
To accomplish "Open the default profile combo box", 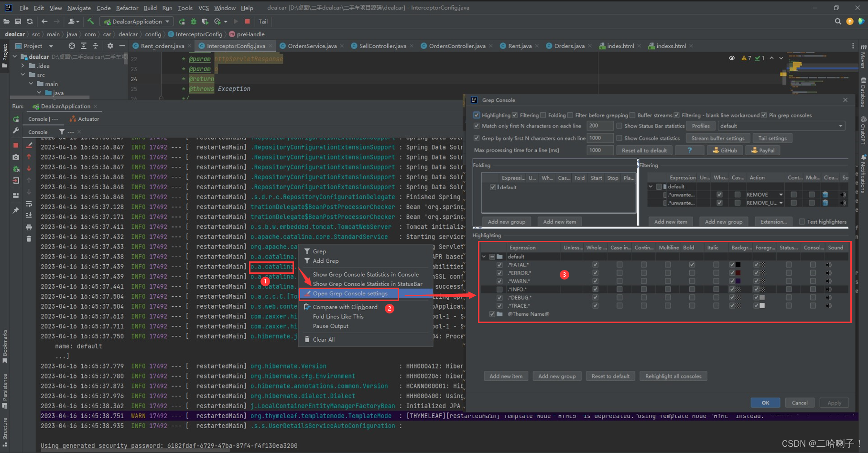I will tap(781, 126).
